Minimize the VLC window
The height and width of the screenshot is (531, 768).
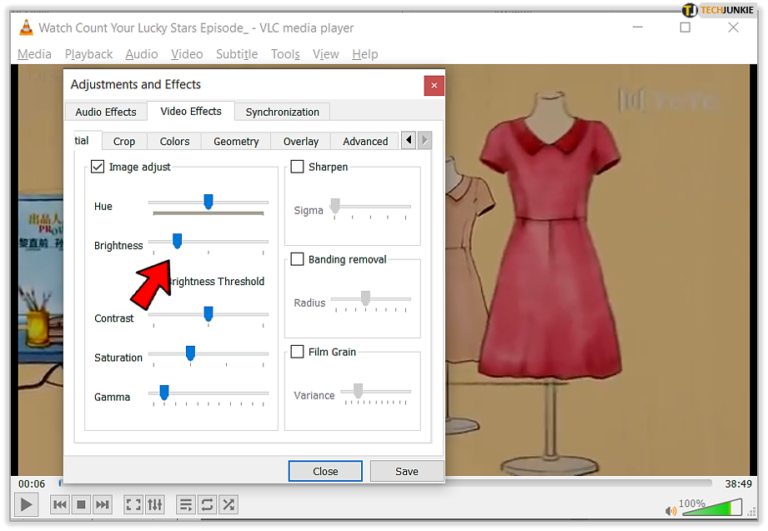(x=638, y=27)
